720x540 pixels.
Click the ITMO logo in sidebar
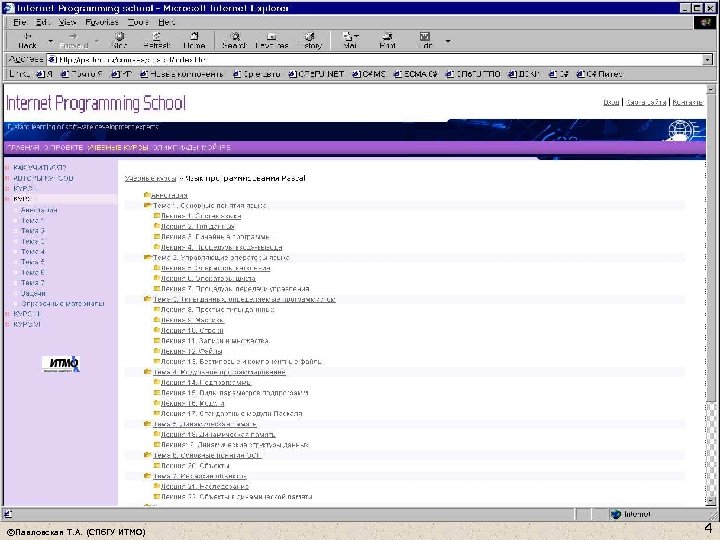coord(61,364)
